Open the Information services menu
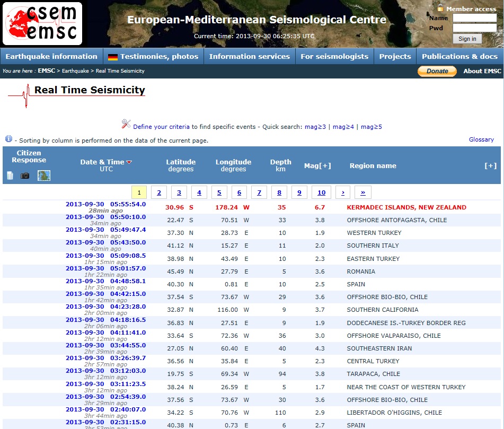The width and height of the screenshot is (504, 429). tap(250, 56)
